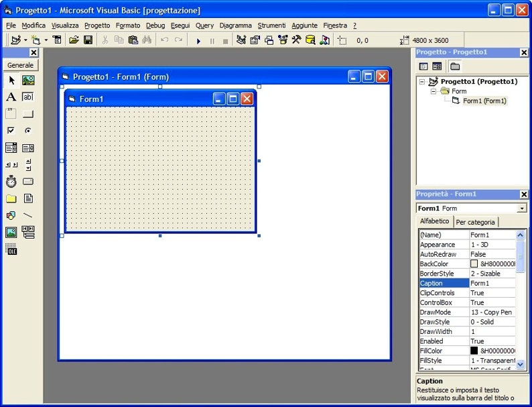This screenshot has width=532, height=407.
Task: Save the project with the floppy icon
Action: [x=88, y=40]
